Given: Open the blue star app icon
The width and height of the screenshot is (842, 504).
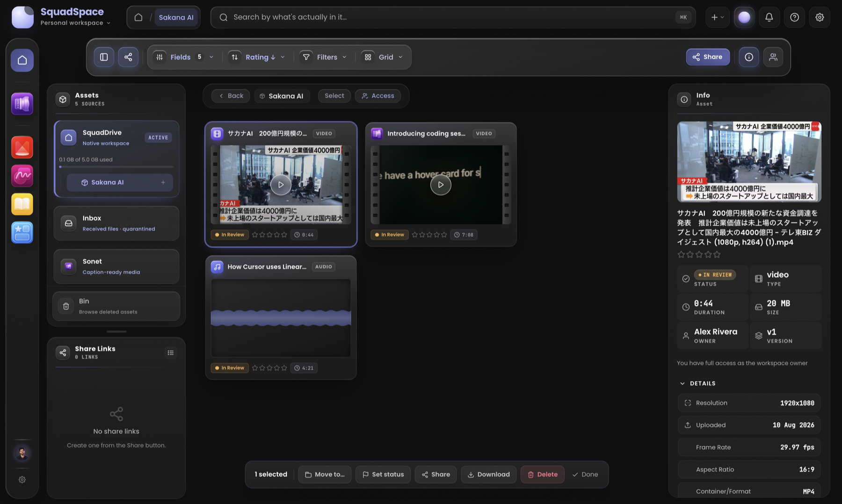Looking at the screenshot, I should point(22,232).
